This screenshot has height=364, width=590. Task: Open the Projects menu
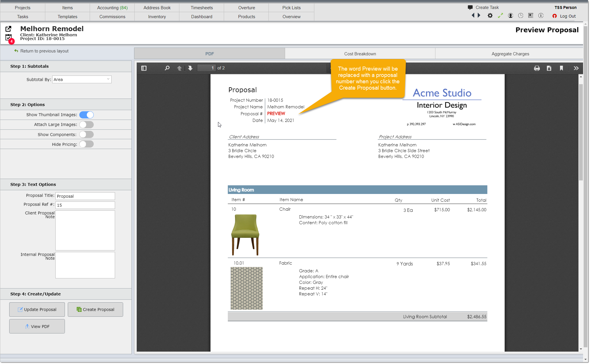(x=22, y=7)
